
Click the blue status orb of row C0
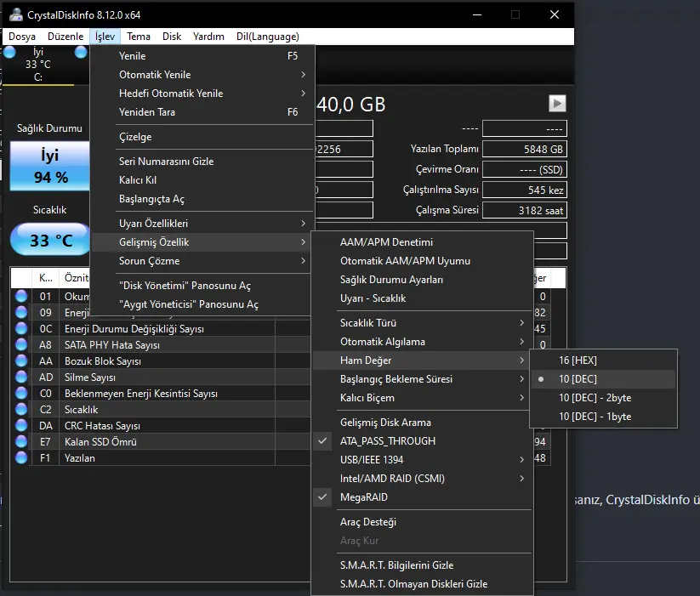pyautogui.click(x=21, y=393)
